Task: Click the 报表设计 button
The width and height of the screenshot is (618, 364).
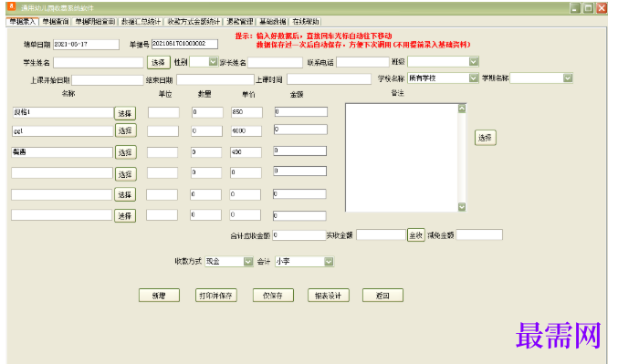Action: [x=329, y=296]
